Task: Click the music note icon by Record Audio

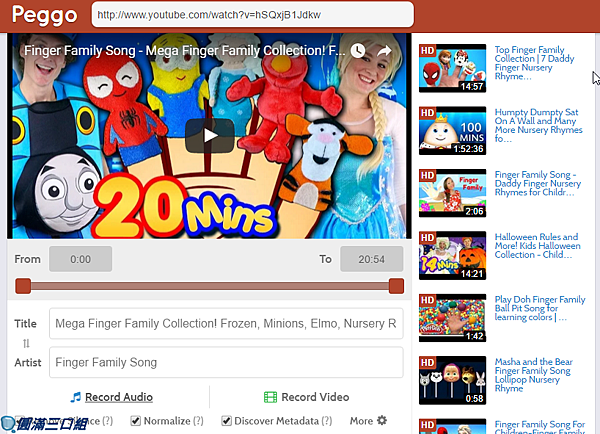Action: point(76,397)
